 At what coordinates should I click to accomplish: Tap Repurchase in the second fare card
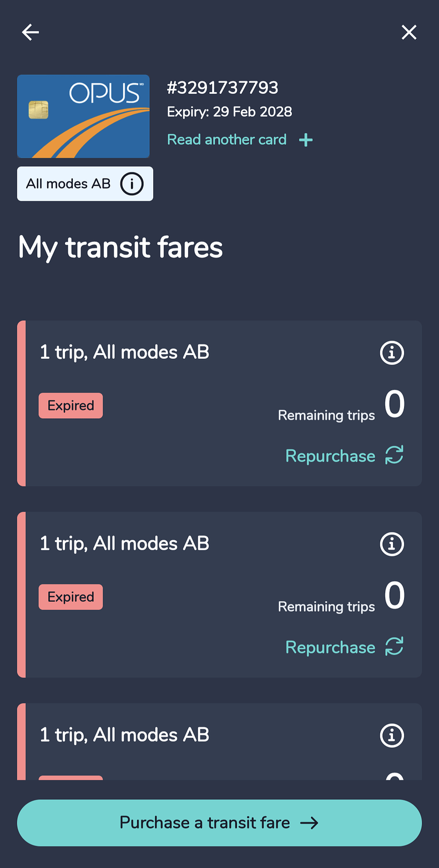tap(330, 647)
